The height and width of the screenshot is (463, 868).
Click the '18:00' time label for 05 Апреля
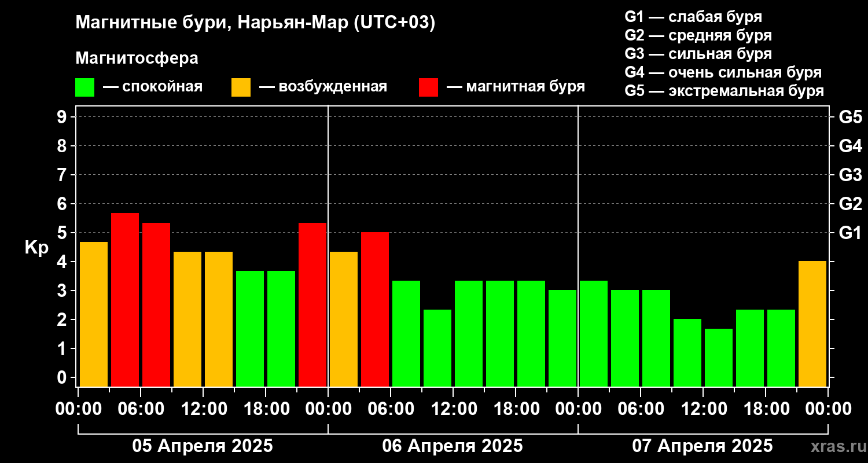tap(266, 409)
